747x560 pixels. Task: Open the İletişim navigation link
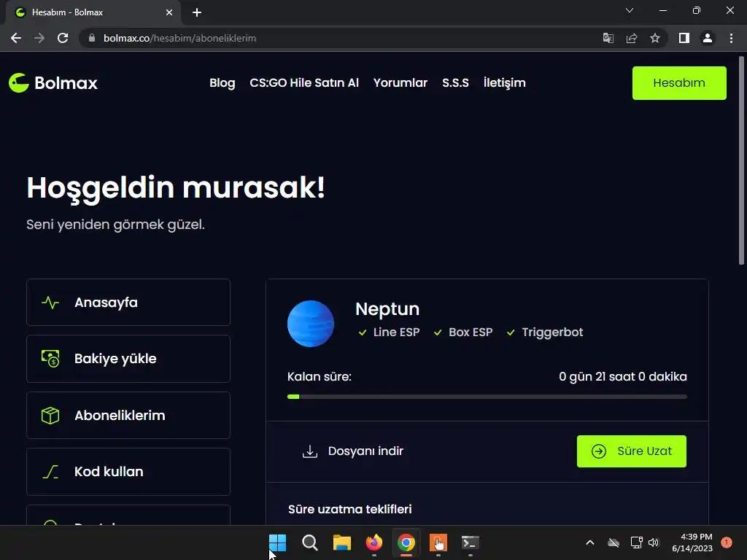[505, 83]
